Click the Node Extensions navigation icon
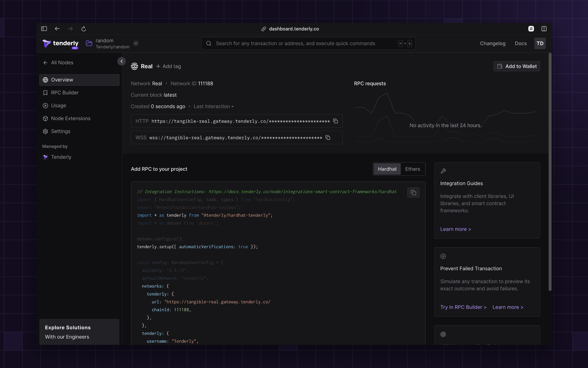This screenshot has width=588, height=368. [45, 118]
